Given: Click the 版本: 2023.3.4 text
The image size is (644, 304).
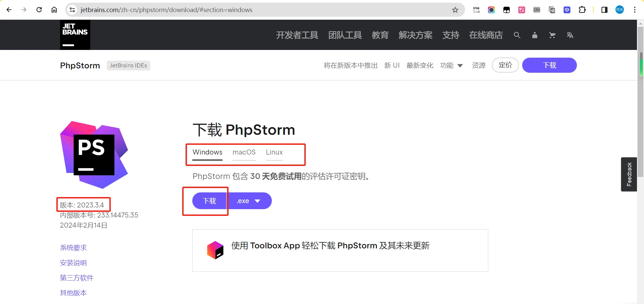Looking at the screenshot, I should click(82, 205).
